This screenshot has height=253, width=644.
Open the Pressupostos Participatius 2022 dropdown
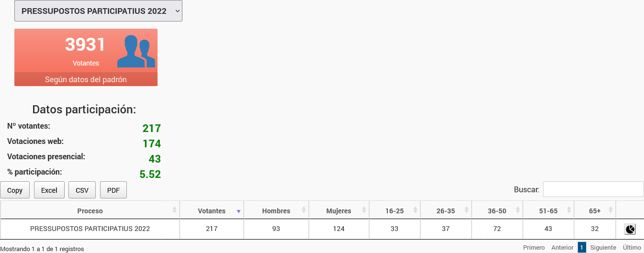(98, 11)
